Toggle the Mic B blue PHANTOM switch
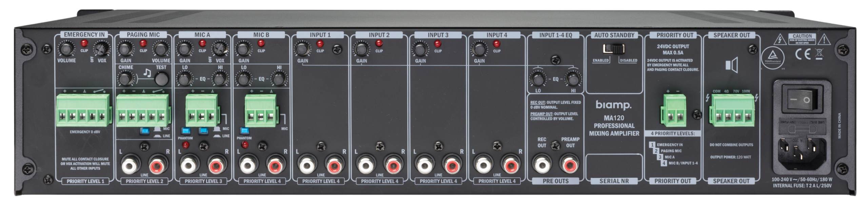The height and width of the screenshot is (205, 868). point(244,131)
